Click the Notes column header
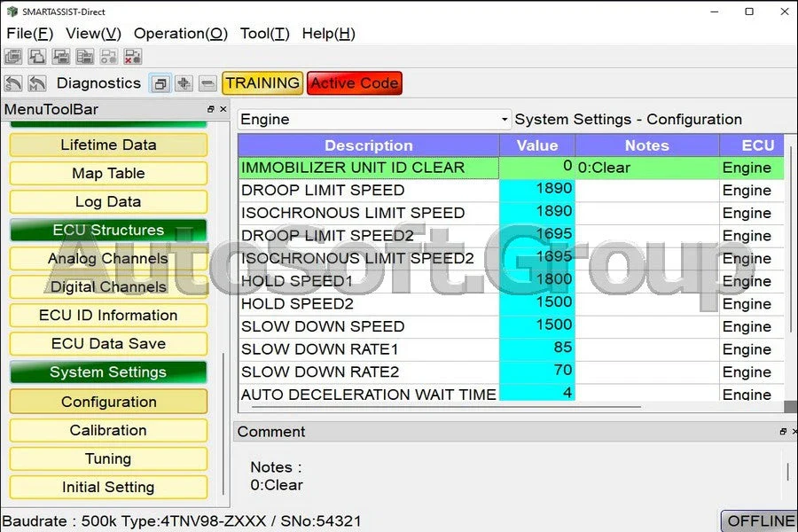Viewport: 798px width, 532px height. click(647, 145)
